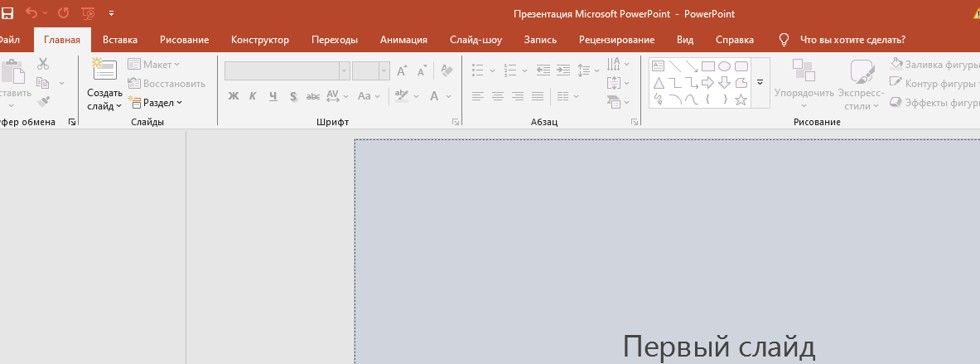Click the Redo icon in the quick access toolbar
Screen dimensions: 980x364
pos(63,12)
